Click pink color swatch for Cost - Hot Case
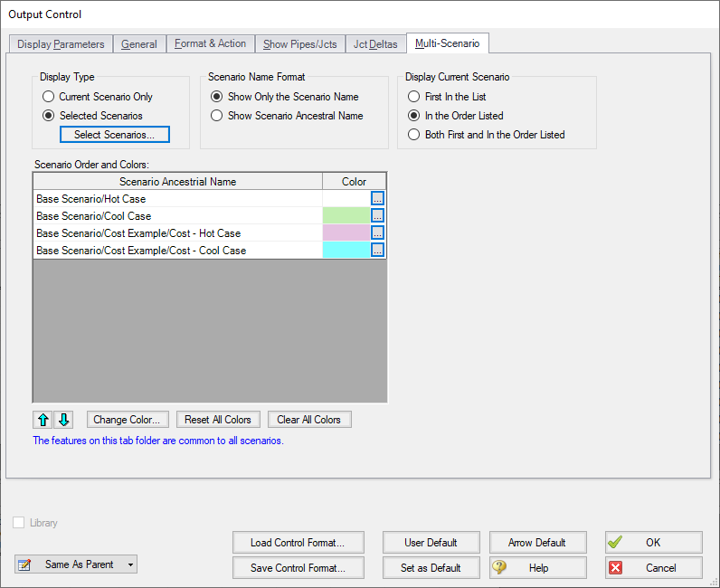 pyautogui.click(x=346, y=232)
